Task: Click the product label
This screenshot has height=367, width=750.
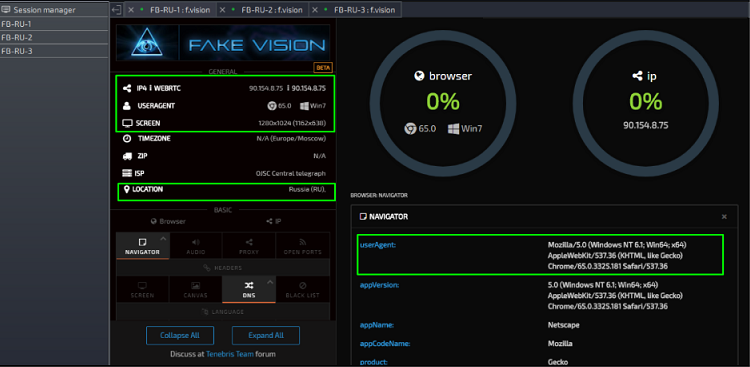Action: click(x=374, y=362)
